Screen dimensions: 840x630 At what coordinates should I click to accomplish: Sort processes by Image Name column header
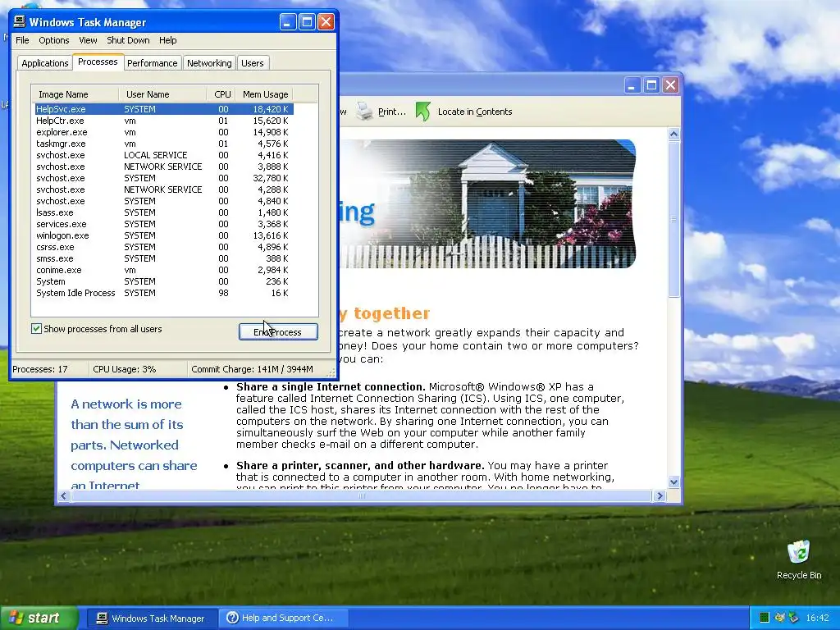click(75, 94)
